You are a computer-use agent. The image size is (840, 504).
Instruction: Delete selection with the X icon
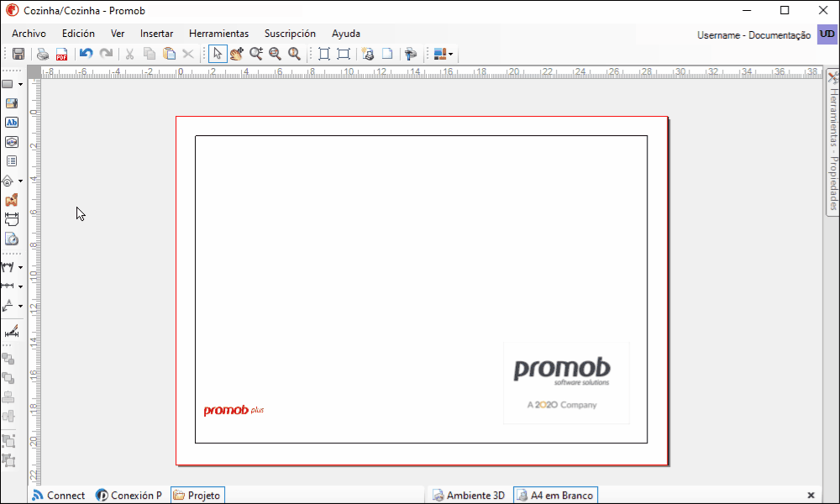point(188,54)
